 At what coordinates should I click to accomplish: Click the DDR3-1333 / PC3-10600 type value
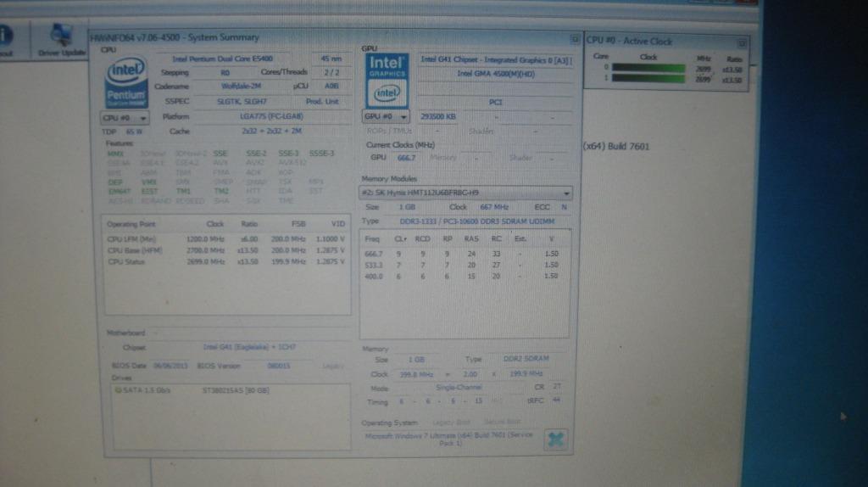pyautogui.click(x=476, y=221)
